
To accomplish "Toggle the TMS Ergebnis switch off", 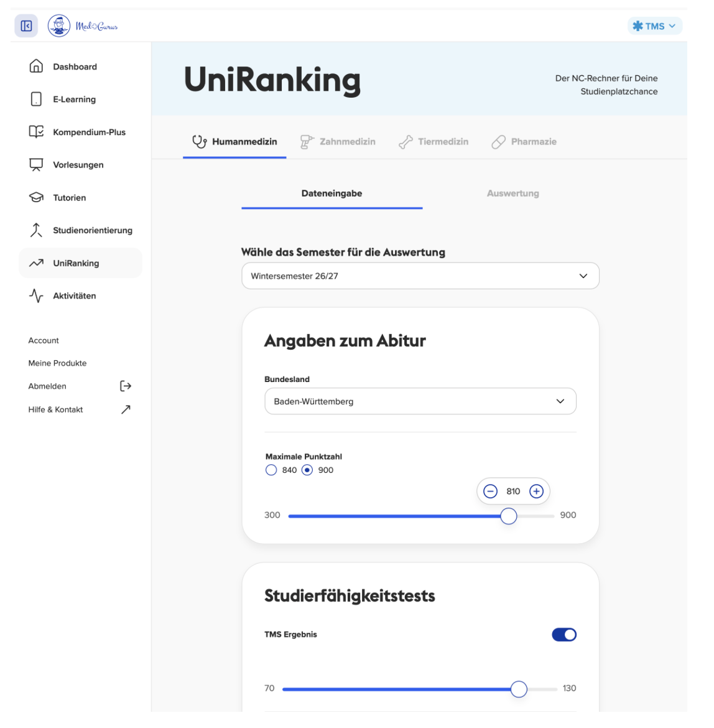I will (564, 635).
